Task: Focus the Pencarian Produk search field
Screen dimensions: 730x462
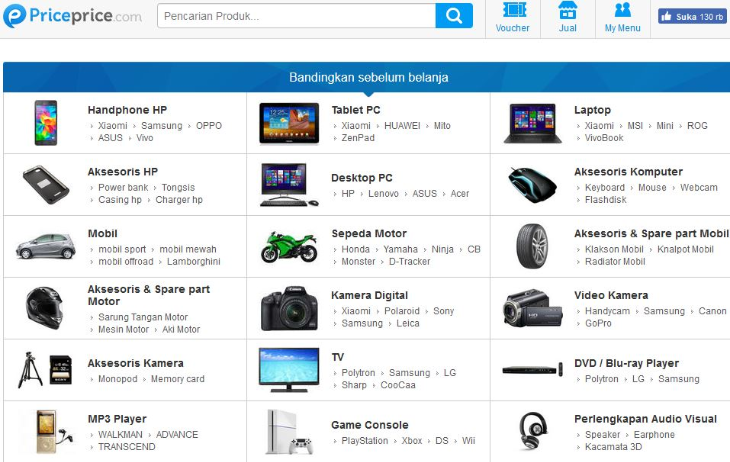Action: [297, 16]
